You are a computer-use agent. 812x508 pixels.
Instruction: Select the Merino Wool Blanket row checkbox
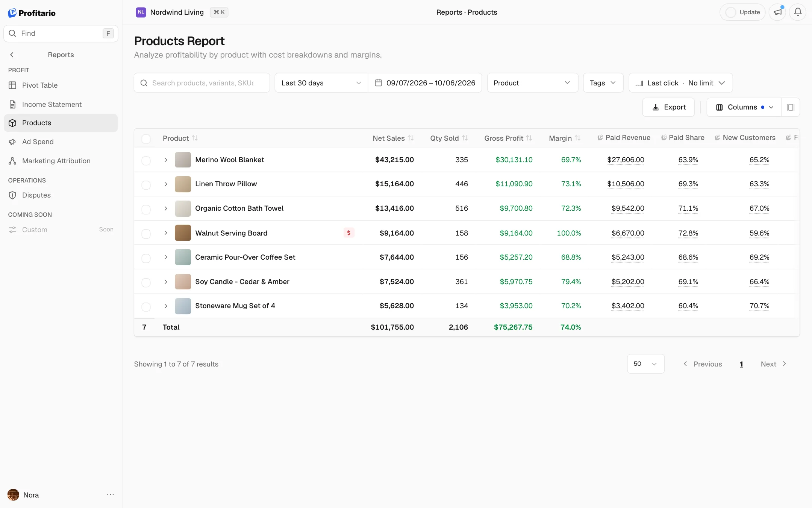pyautogui.click(x=146, y=161)
